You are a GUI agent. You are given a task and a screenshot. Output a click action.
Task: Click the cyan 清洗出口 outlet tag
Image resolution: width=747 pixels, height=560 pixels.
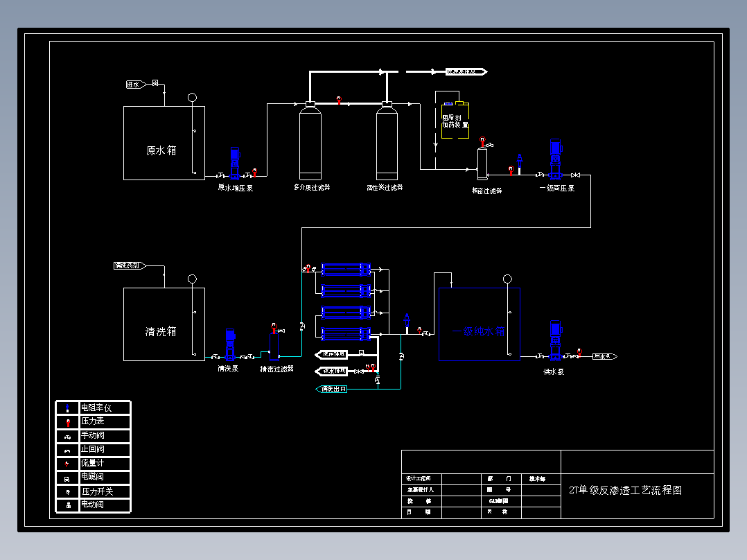[x=331, y=390]
